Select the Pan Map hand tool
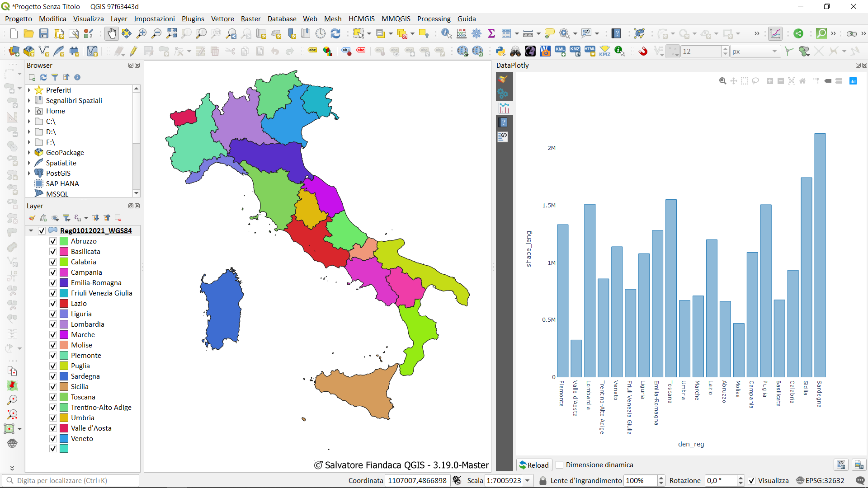 [x=111, y=33]
